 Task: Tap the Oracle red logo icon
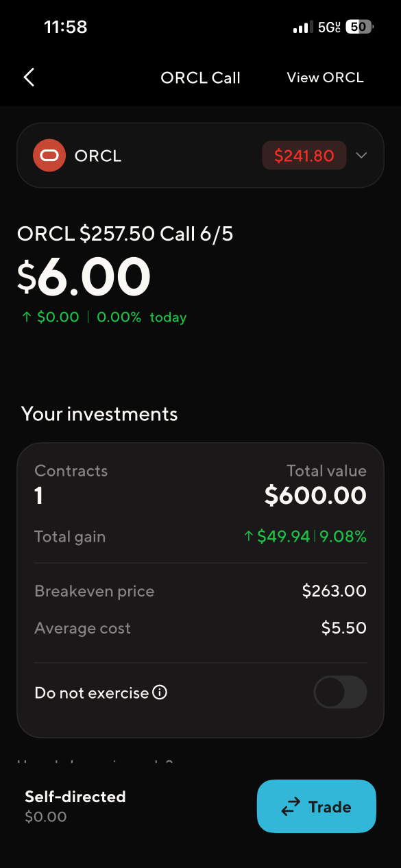point(49,156)
